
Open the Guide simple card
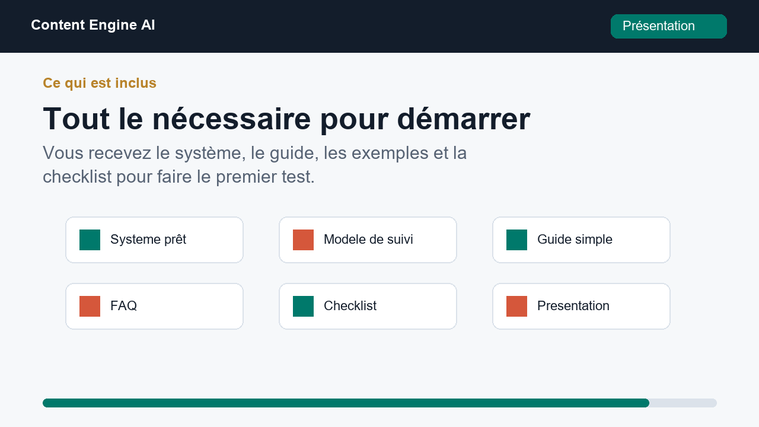pyautogui.click(x=581, y=240)
